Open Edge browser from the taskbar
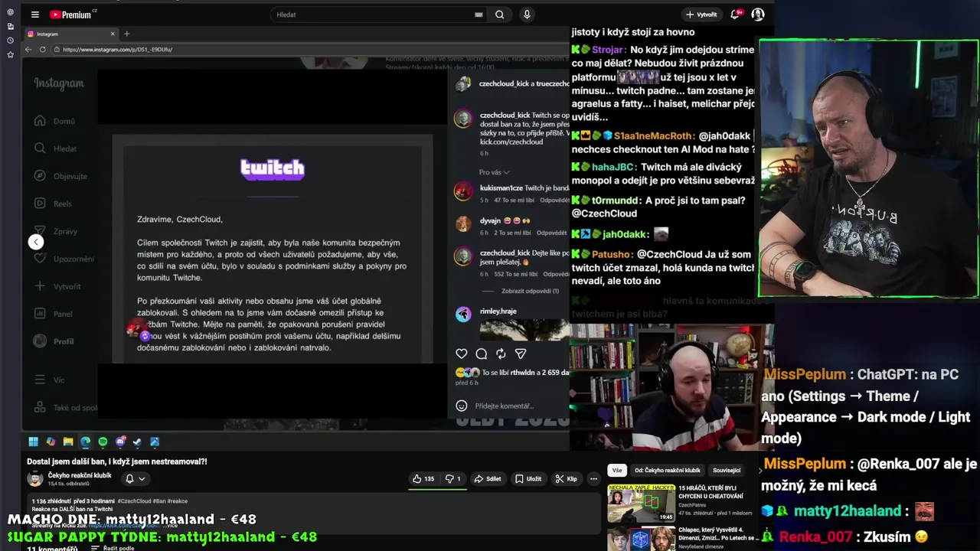980x551 pixels. pyautogui.click(x=86, y=442)
